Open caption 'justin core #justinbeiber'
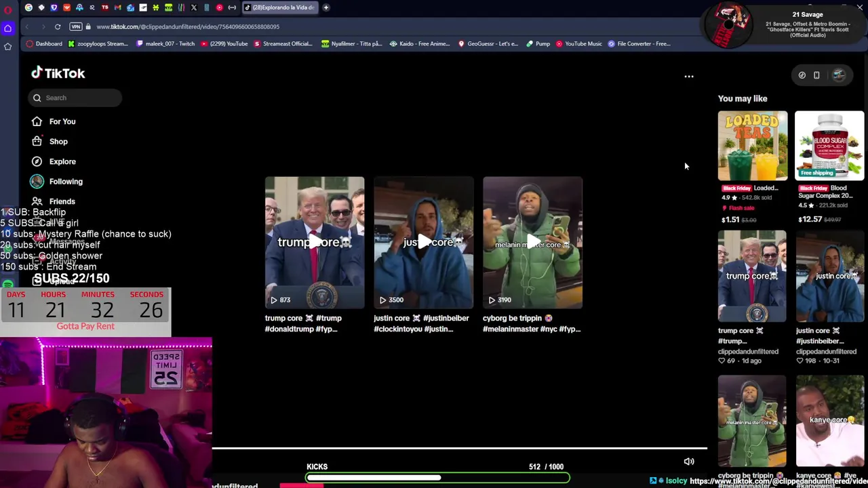 pos(421,323)
